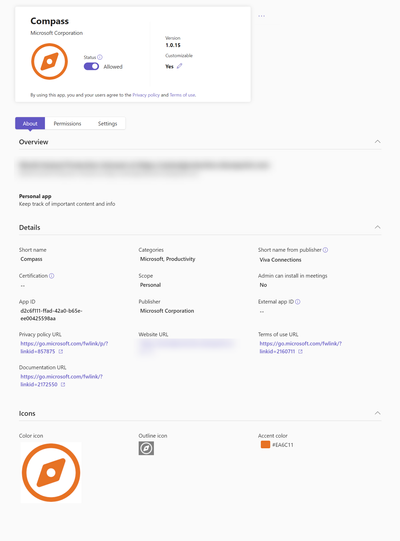400x541 pixels.
Task: Open the Privacy policy link in header
Action: 146,95
